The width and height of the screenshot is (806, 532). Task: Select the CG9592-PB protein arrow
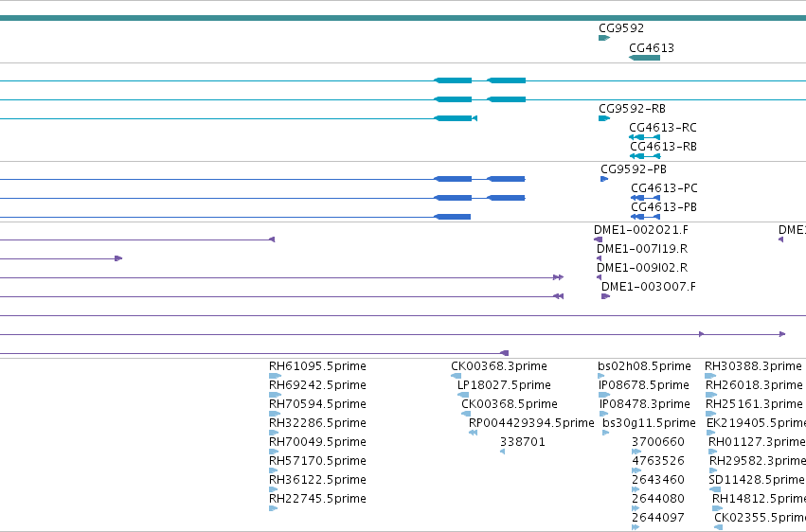coord(604,179)
